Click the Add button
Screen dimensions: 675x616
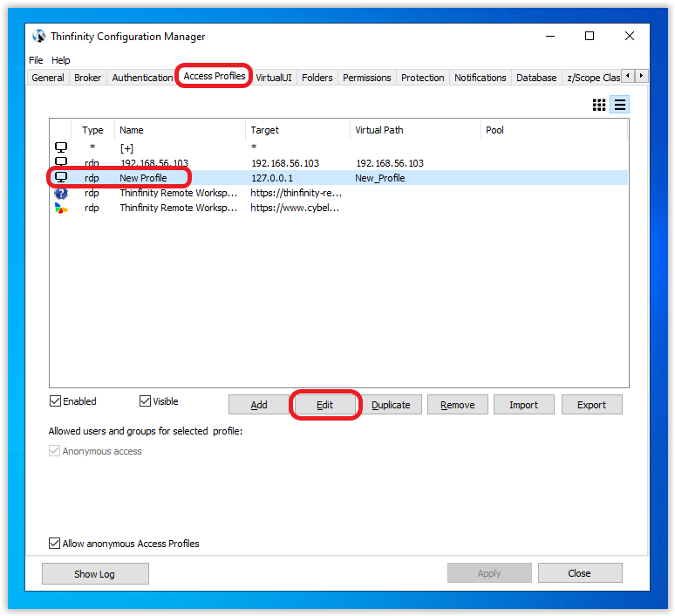tap(259, 405)
